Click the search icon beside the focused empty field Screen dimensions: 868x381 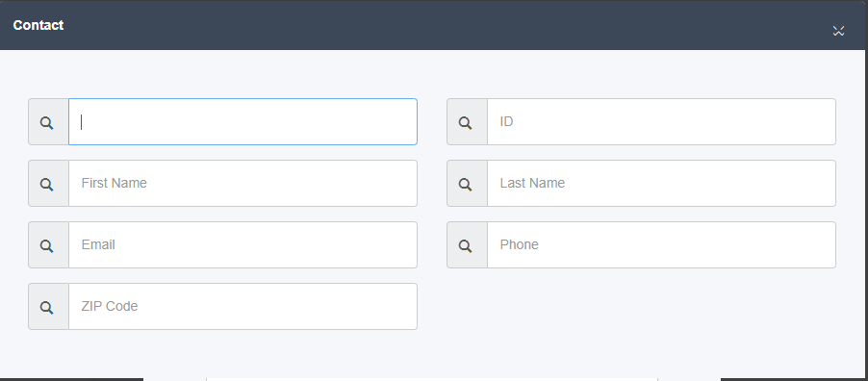coord(47,122)
